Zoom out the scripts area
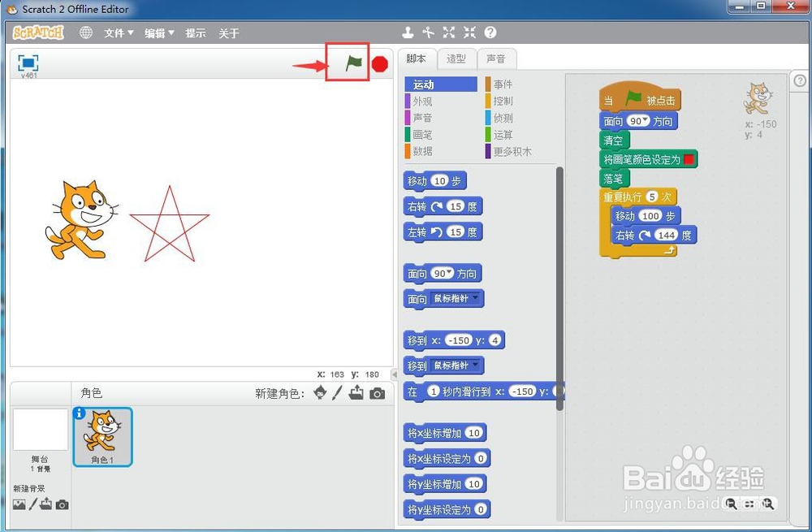 (732, 504)
